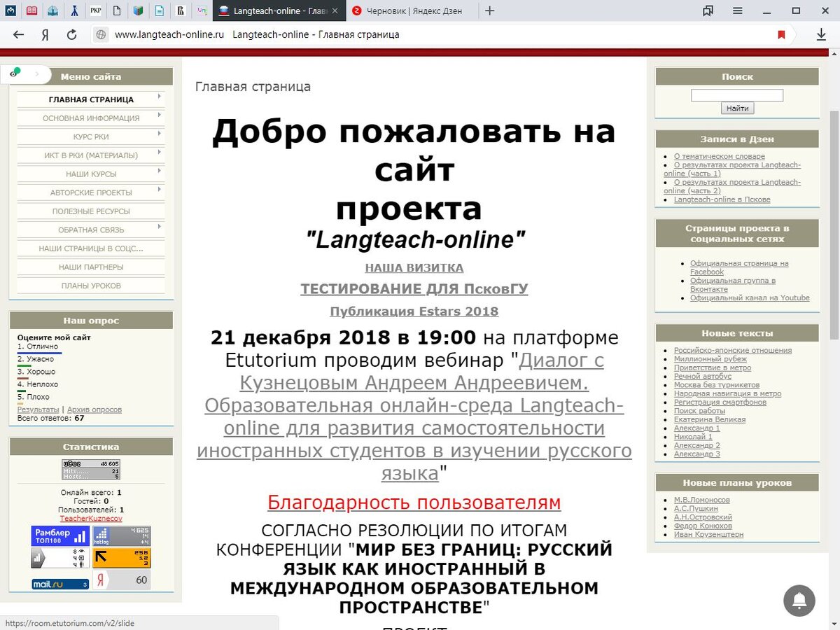This screenshot has width=840, height=630.
Task: Open Иван Крузенштерн lesson plan link
Action: click(709, 535)
